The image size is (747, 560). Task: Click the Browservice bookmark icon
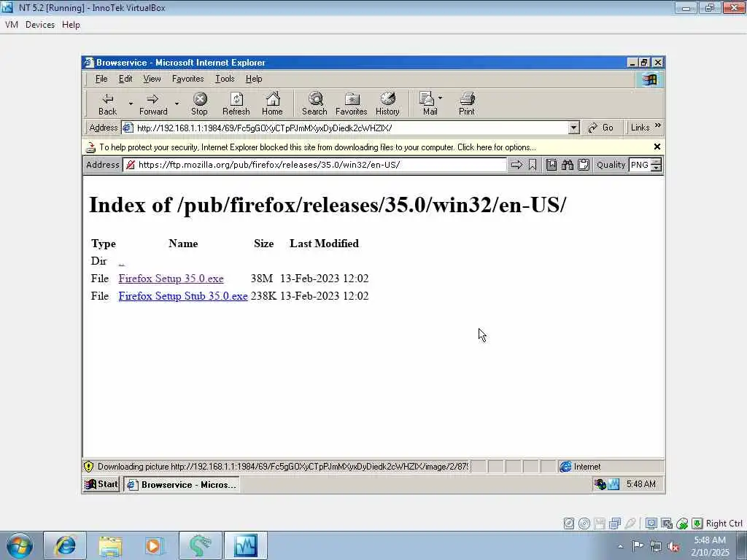tap(533, 165)
